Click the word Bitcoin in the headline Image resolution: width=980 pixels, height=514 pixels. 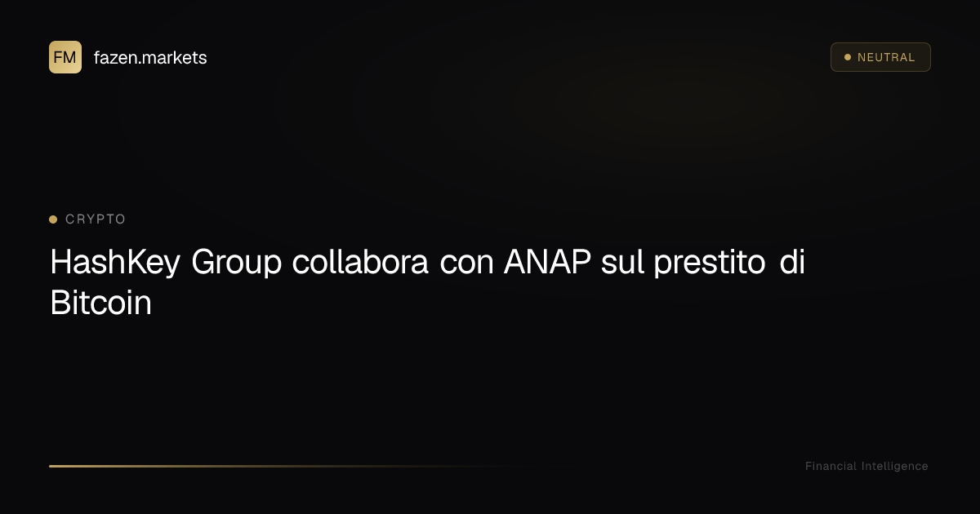(x=101, y=304)
